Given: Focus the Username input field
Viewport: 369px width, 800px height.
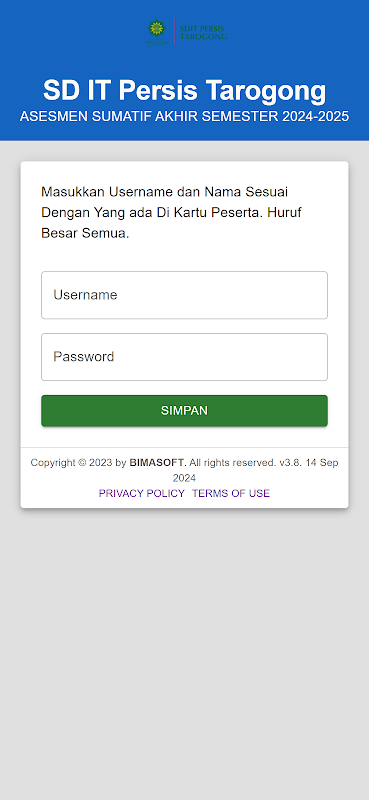Looking at the screenshot, I should 184,295.
